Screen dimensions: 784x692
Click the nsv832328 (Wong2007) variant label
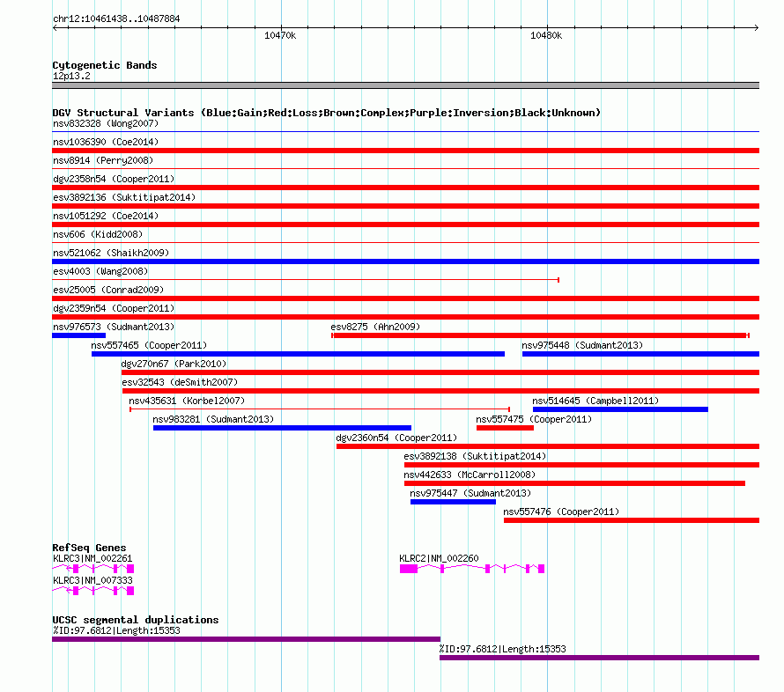pos(106,123)
